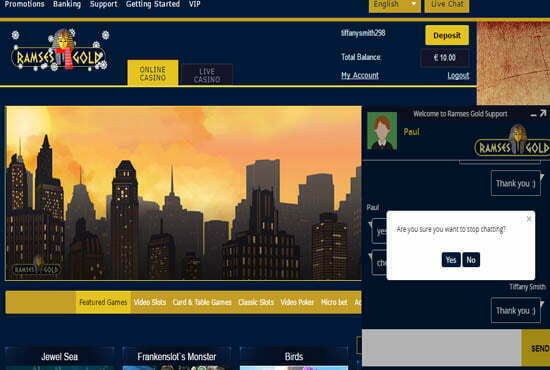Screen dimensions: 550x370
Task: Switch to the Live Casino tab
Action: [x=207, y=75]
